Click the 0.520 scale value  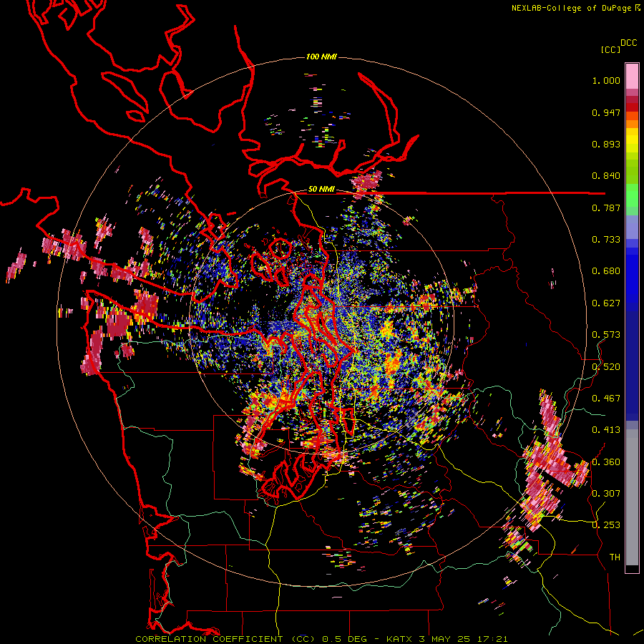(606, 367)
